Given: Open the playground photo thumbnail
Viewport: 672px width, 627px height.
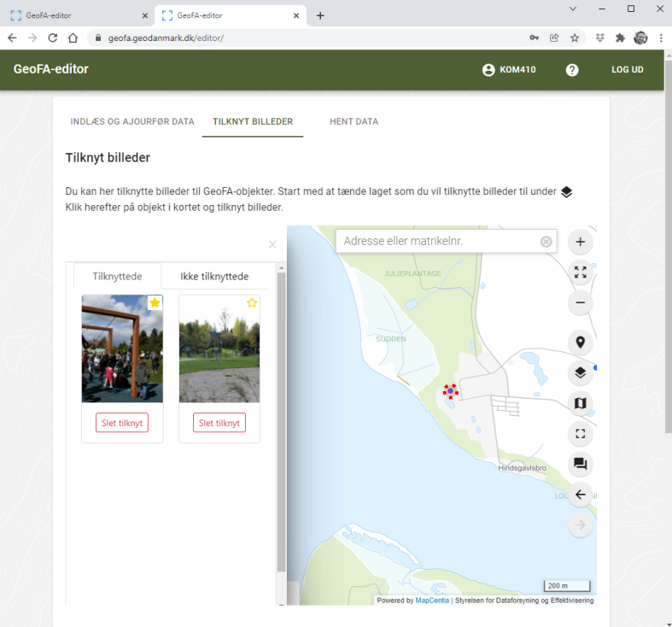Looking at the screenshot, I should (x=219, y=349).
